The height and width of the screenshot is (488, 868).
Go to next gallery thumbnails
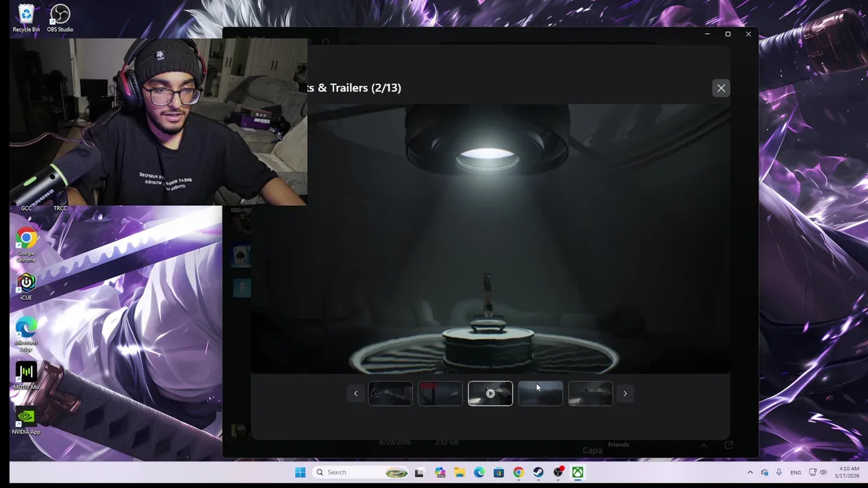coord(625,394)
